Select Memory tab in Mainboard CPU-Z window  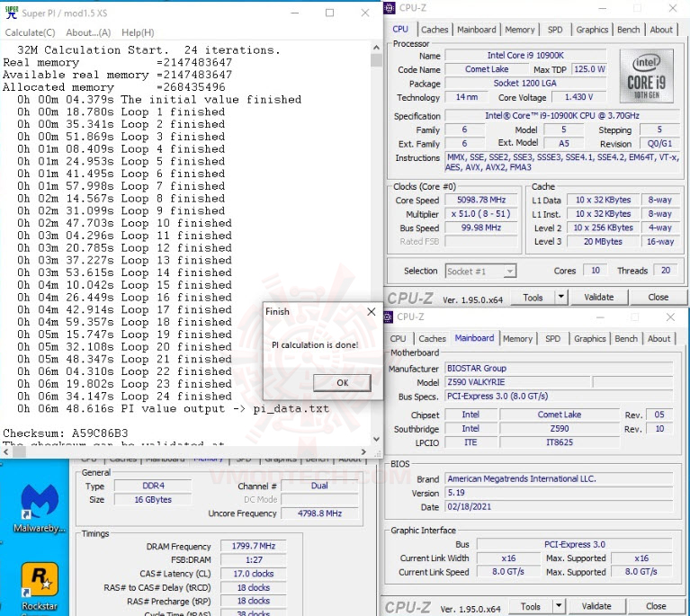coord(517,339)
